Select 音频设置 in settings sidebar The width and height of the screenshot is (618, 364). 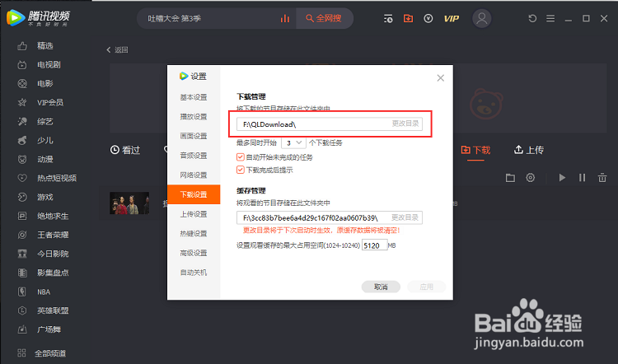coord(194,156)
